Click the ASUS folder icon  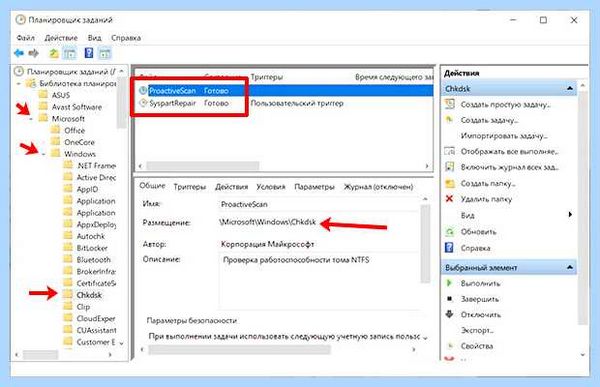44,95
